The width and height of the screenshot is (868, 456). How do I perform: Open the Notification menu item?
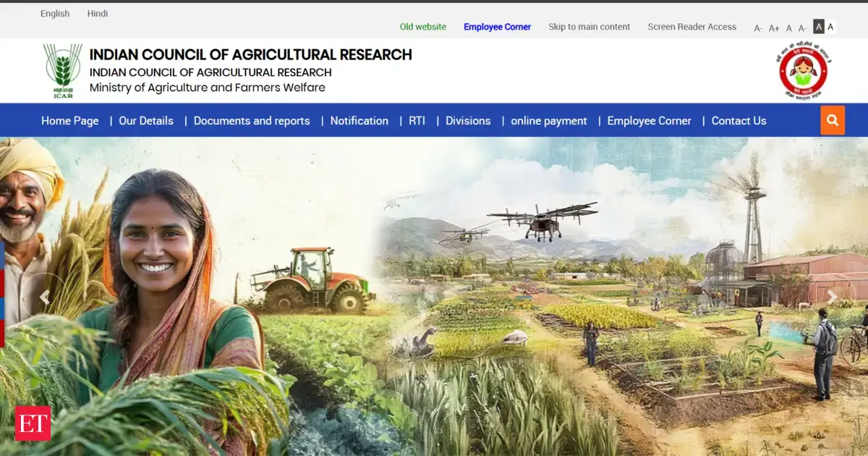(359, 121)
